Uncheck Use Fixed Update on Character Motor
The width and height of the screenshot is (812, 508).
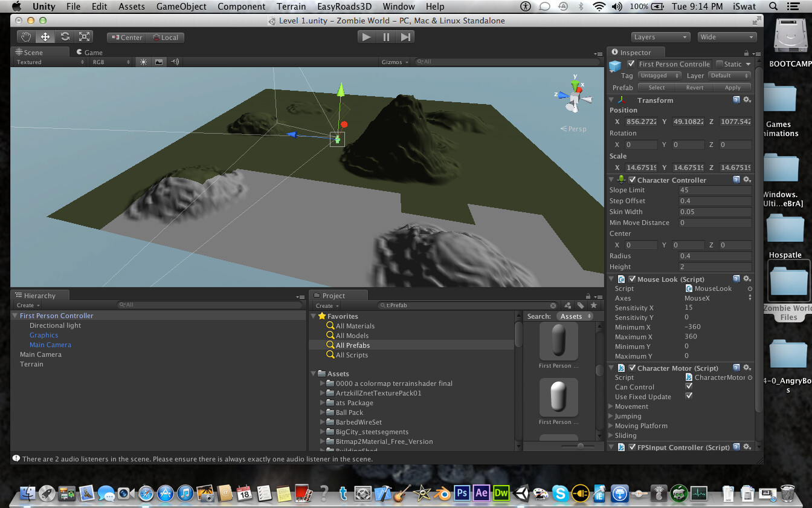coord(689,397)
